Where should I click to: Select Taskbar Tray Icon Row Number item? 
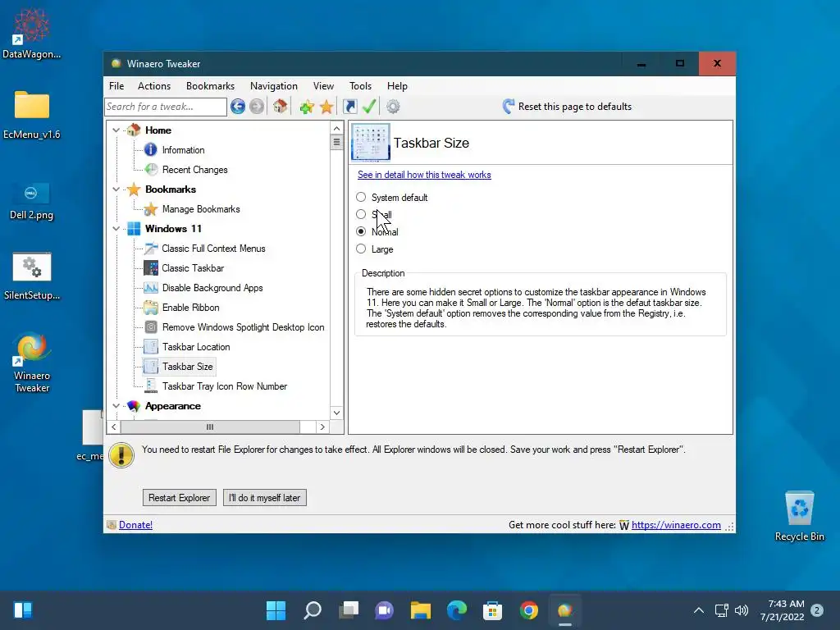click(225, 386)
